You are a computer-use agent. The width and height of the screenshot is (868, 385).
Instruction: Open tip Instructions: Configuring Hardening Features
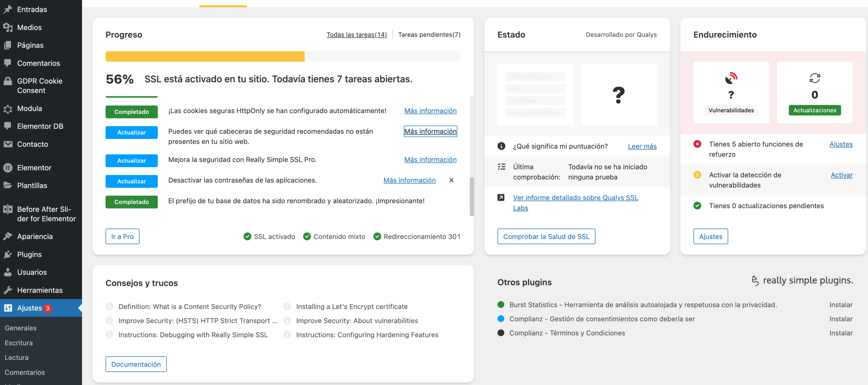coord(367,335)
